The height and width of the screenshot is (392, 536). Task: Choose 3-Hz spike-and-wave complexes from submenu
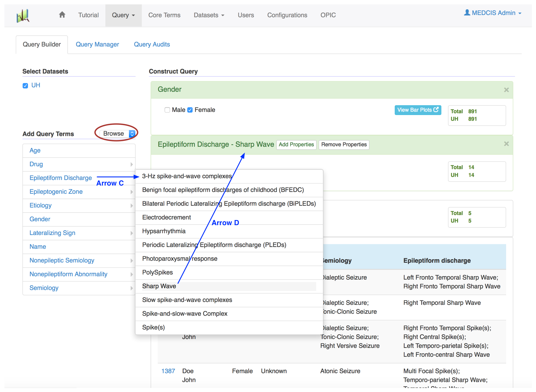click(x=229, y=176)
